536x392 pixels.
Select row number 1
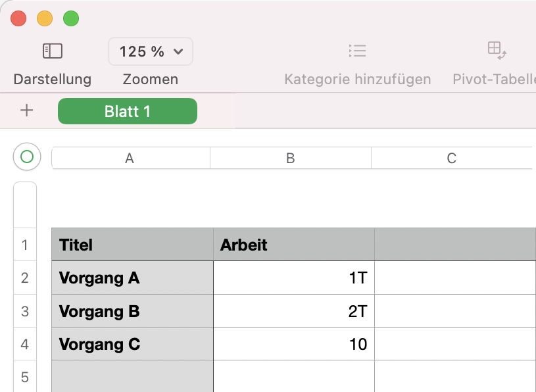24,244
